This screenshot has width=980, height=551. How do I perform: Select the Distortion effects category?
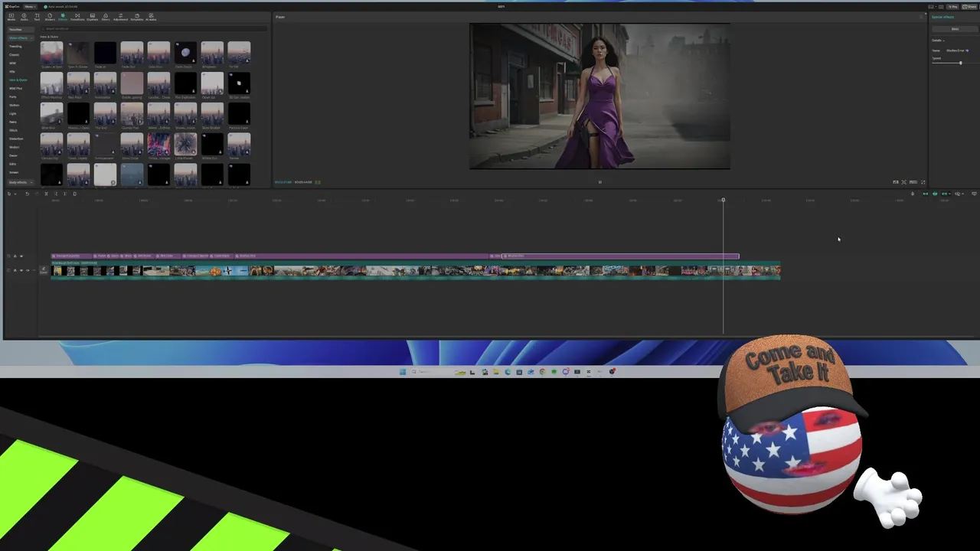coord(16,139)
